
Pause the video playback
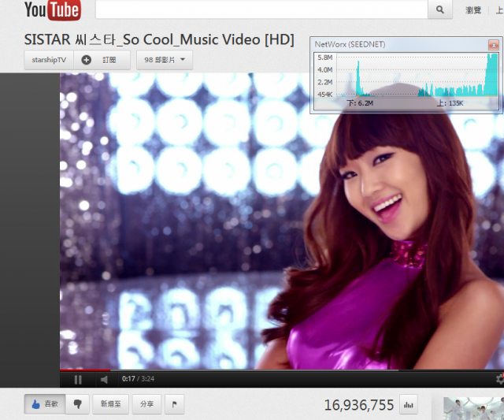point(78,380)
